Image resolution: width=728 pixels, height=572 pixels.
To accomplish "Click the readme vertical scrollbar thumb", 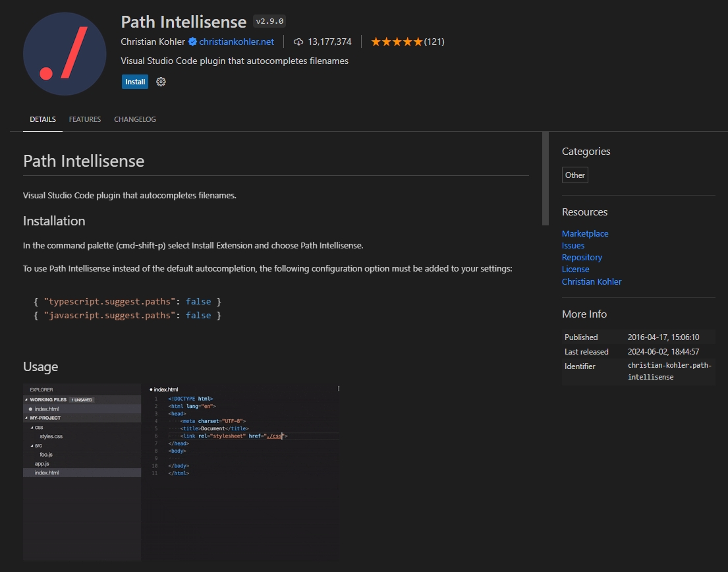I will pyautogui.click(x=545, y=179).
